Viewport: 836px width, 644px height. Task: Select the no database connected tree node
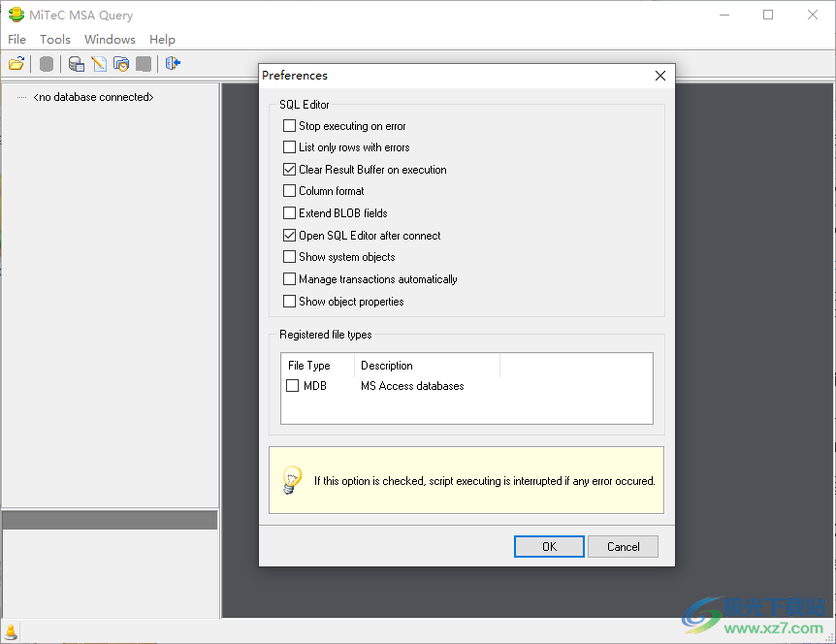click(93, 97)
